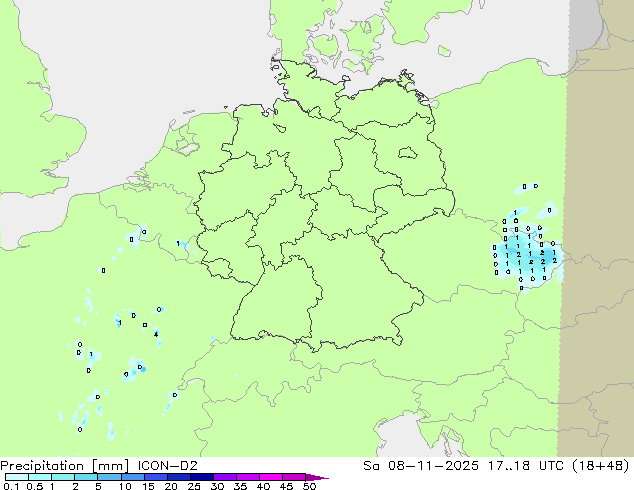This screenshot has height=490, width=634.
Task: Click the 20–25 mm legend color cell
Action: (179, 477)
